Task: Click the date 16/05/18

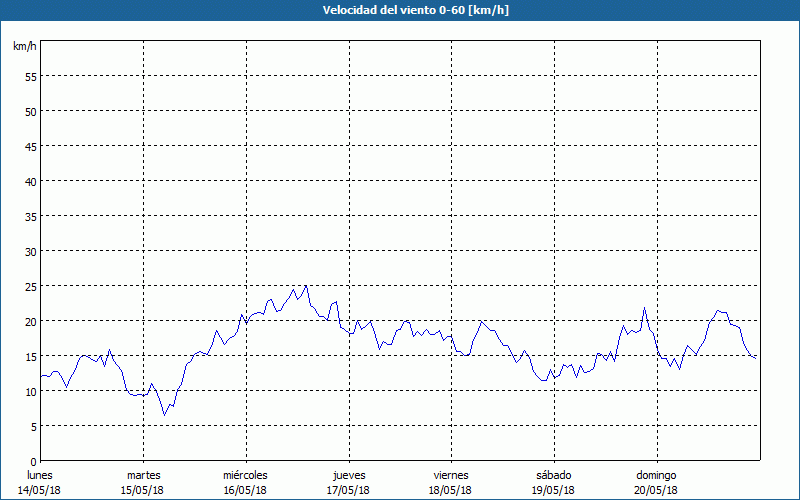Action: [245, 490]
